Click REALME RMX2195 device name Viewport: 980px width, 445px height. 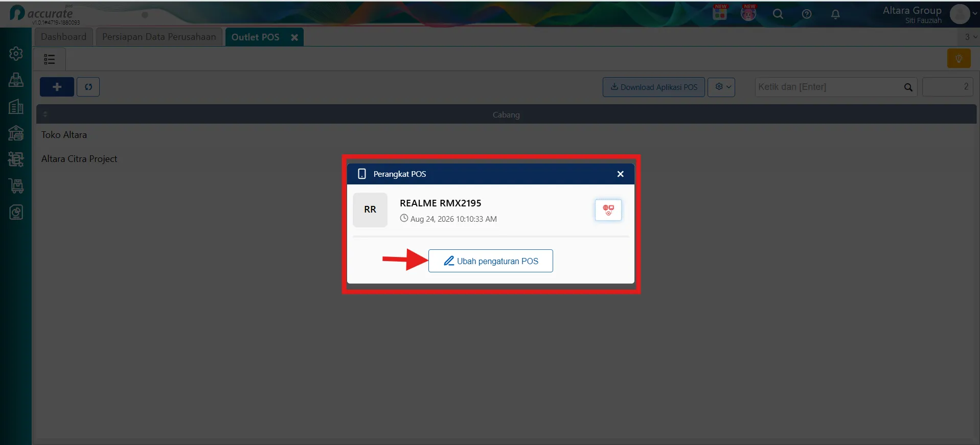click(440, 203)
